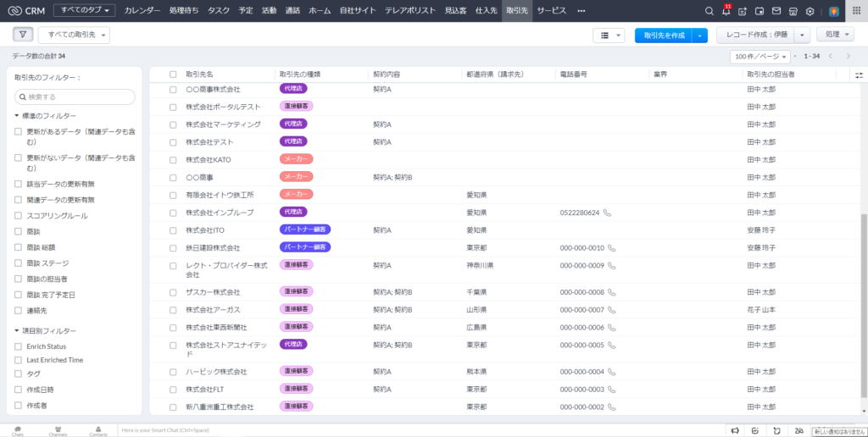Go to previous page arrow
The height and width of the screenshot is (437, 868).
832,57
